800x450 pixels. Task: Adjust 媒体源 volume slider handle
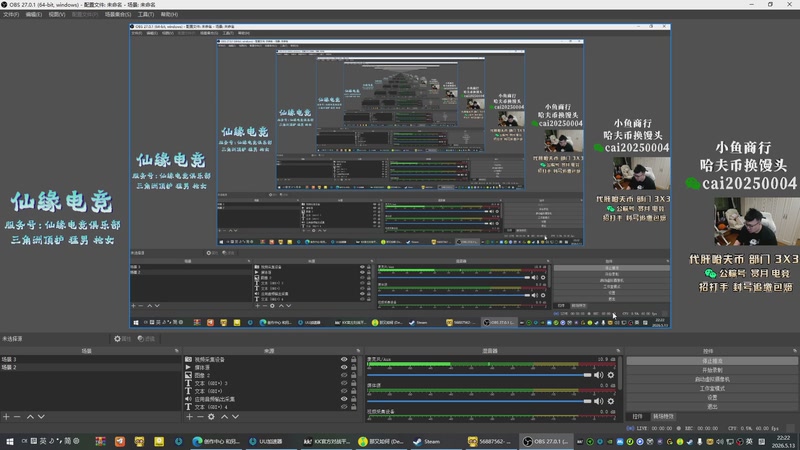click(x=587, y=401)
